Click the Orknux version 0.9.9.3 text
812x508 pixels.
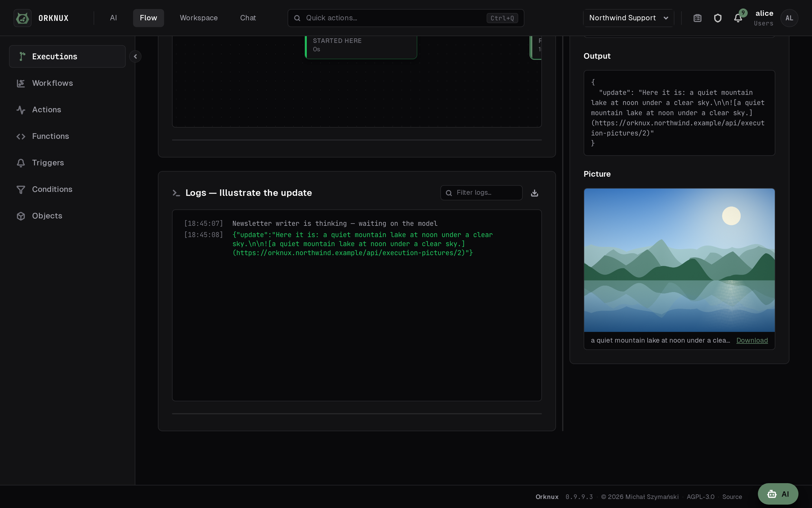579,497
